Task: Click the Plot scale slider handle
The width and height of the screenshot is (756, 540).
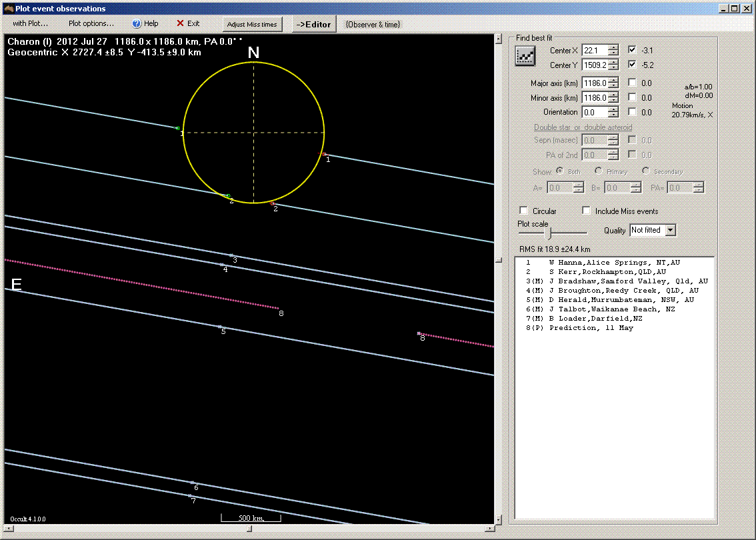Action: click(548, 233)
